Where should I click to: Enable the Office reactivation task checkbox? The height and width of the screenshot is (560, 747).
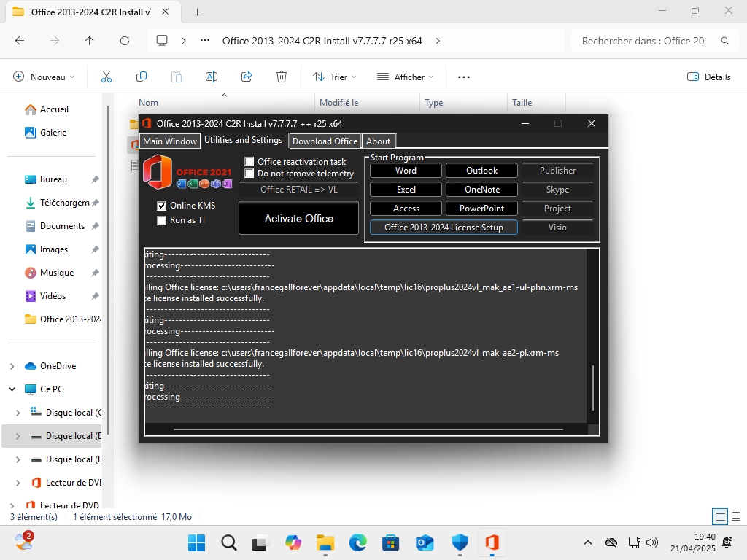click(x=249, y=162)
